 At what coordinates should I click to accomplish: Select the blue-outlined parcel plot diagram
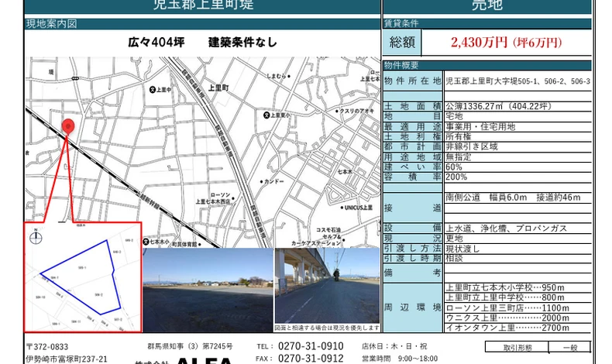(x=81, y=277)
